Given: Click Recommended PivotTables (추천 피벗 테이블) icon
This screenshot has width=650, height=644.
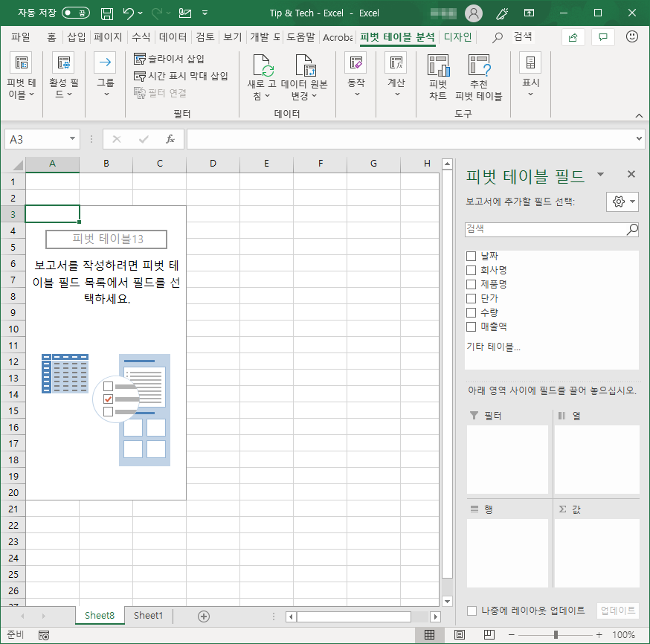Looking at the screenshot, I should [479, 65].
